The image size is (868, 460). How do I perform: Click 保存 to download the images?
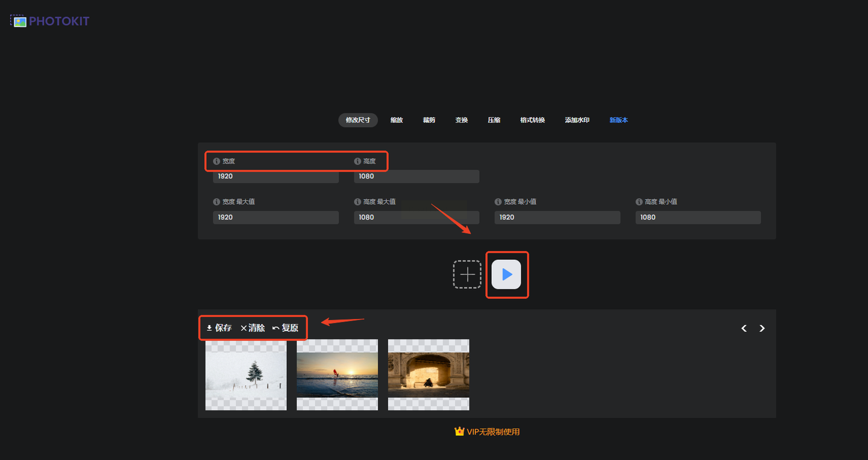(219, 328)
